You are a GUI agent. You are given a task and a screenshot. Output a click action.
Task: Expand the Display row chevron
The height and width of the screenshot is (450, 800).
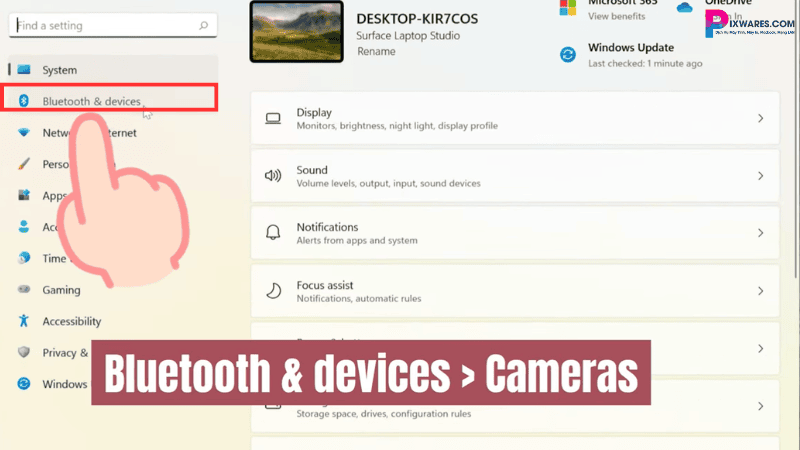[760, 119]
